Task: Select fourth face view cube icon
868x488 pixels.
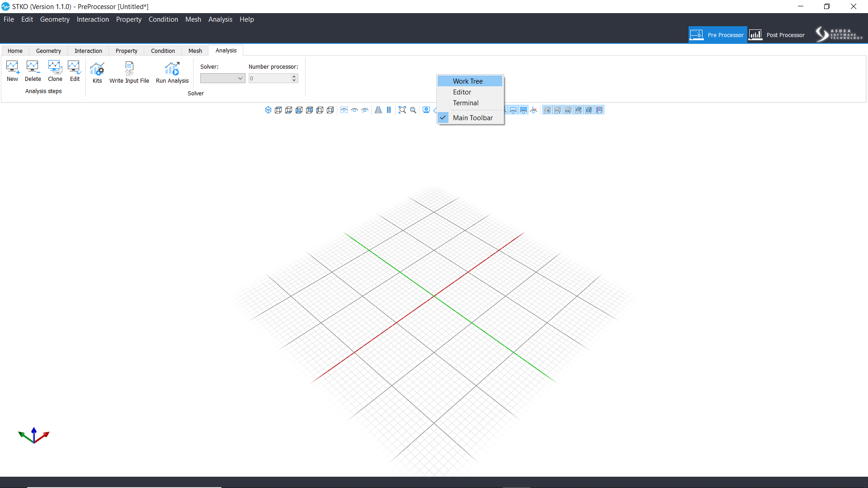Action: click(x=310, y=110)
